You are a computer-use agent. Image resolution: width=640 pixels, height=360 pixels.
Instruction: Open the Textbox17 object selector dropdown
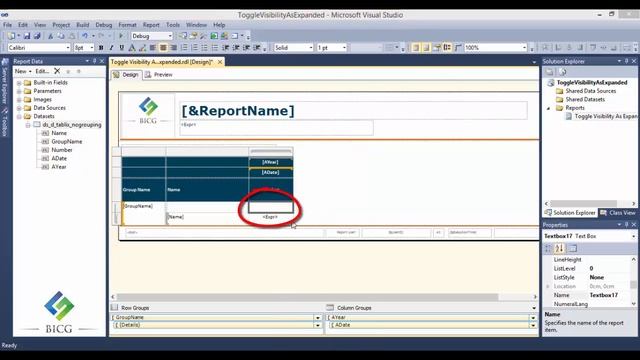click(x=633, y=236)
